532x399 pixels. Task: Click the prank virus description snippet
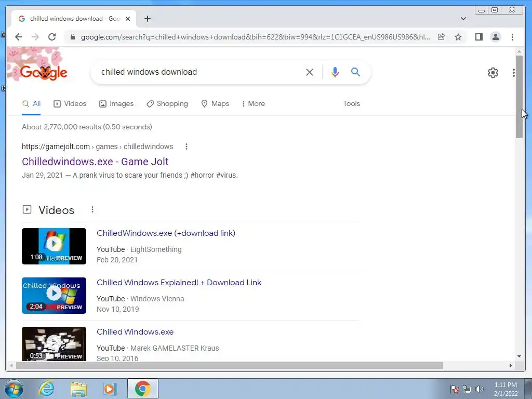155,176
